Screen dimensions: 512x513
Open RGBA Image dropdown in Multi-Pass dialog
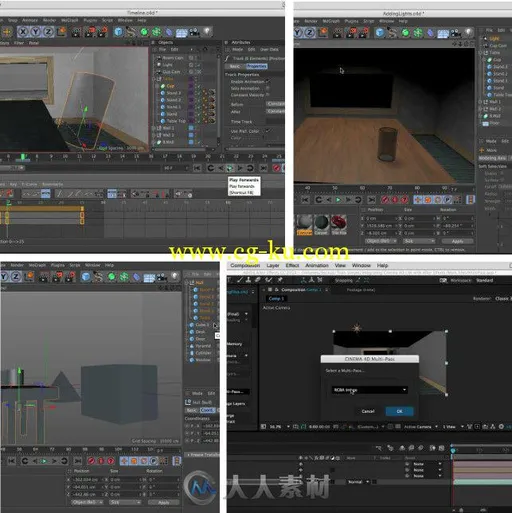click(x=369, y=390)
